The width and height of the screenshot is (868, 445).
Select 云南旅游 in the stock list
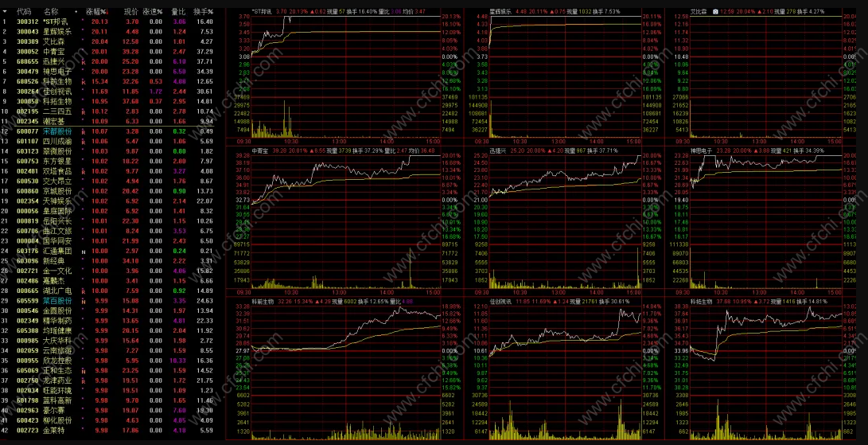pos(57,351)
